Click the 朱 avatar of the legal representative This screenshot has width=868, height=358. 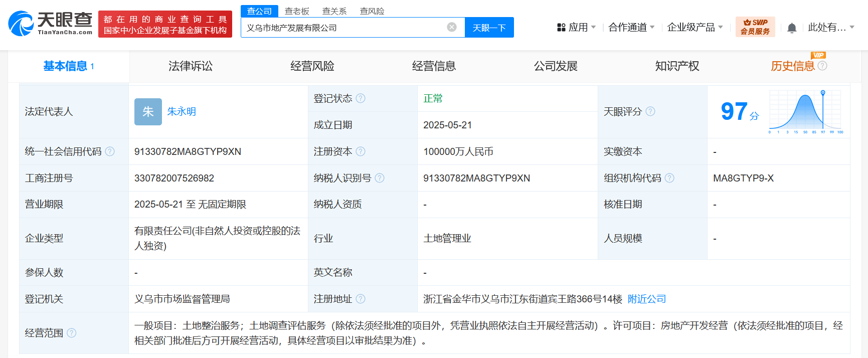148,111
